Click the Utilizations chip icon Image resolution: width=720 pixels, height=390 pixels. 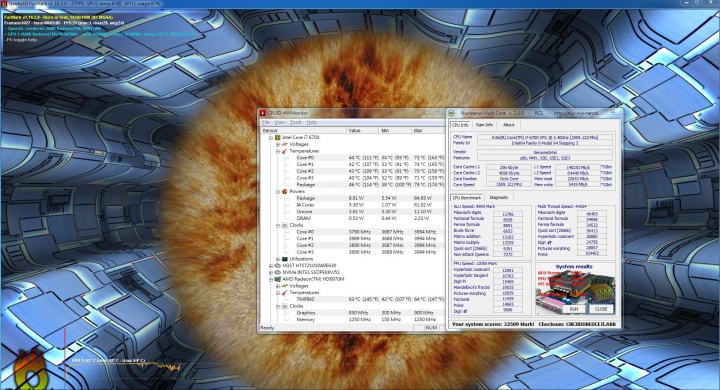(285, 259)
